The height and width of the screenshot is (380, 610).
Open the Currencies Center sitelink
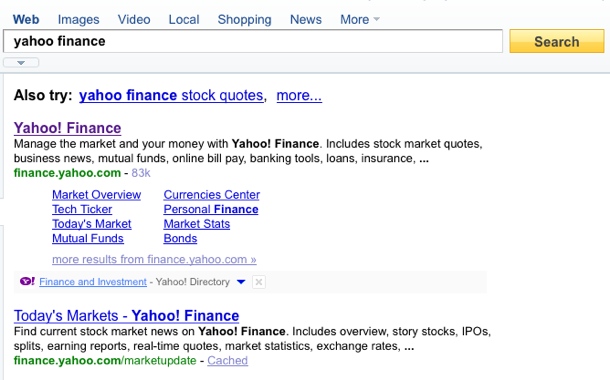coord(212,194)
